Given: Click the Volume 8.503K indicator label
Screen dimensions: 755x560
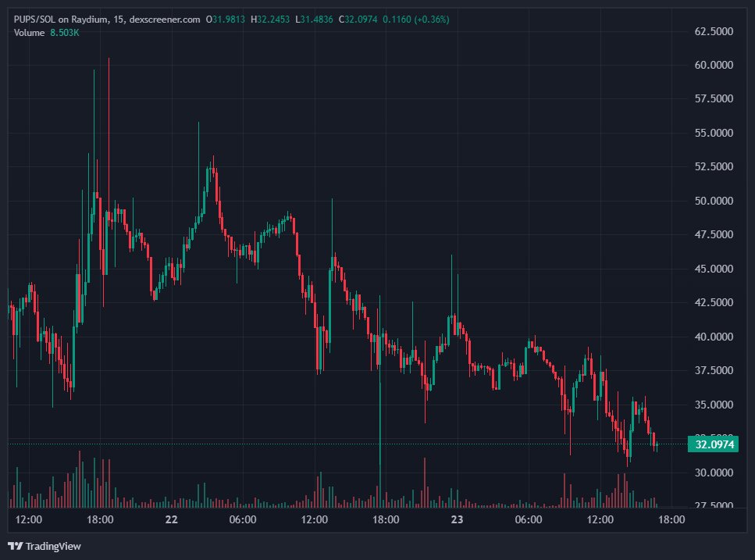Looking at the screenshot, I should coord(46,33).
